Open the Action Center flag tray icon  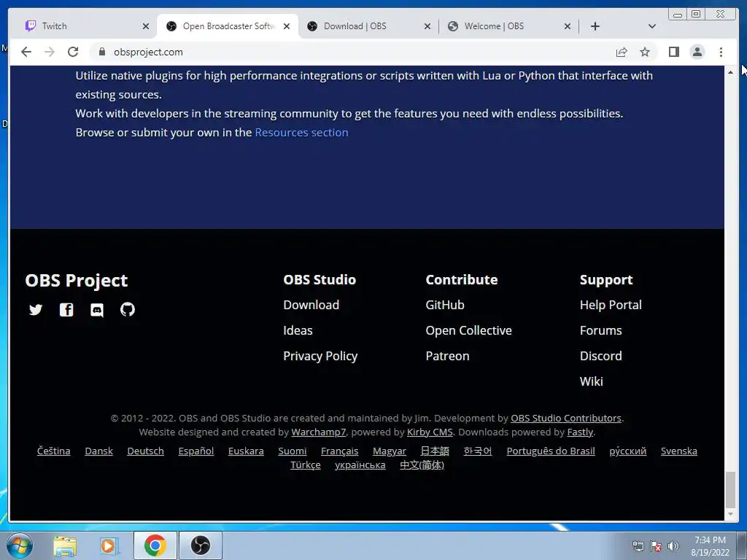point(656,546)
